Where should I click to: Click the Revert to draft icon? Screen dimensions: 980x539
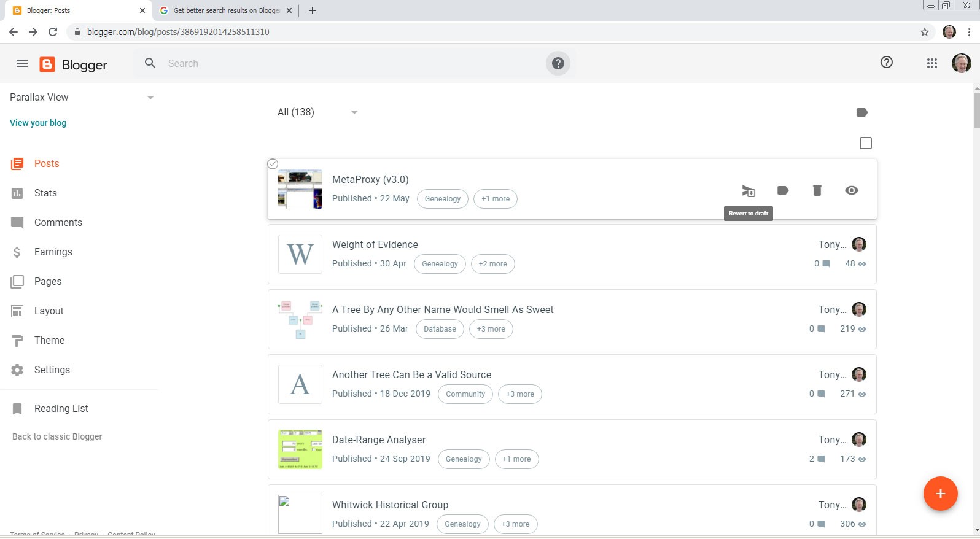[748, 191]
